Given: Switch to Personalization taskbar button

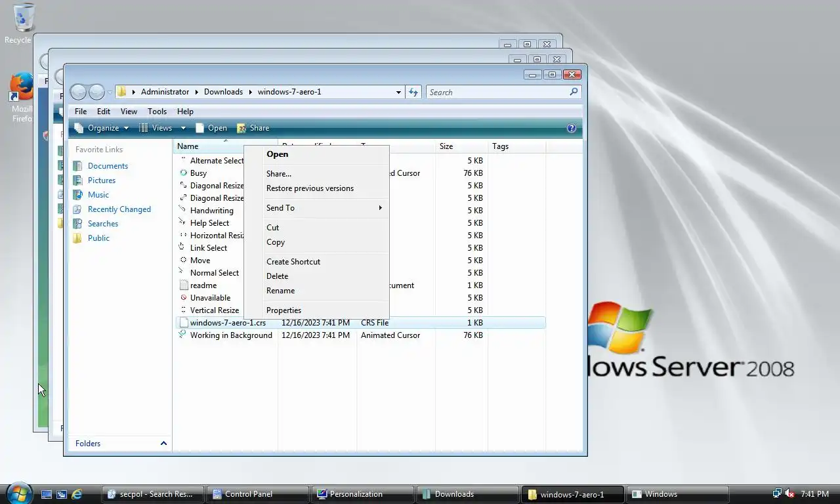Looking at the screenshot, I should coord(364,494).
